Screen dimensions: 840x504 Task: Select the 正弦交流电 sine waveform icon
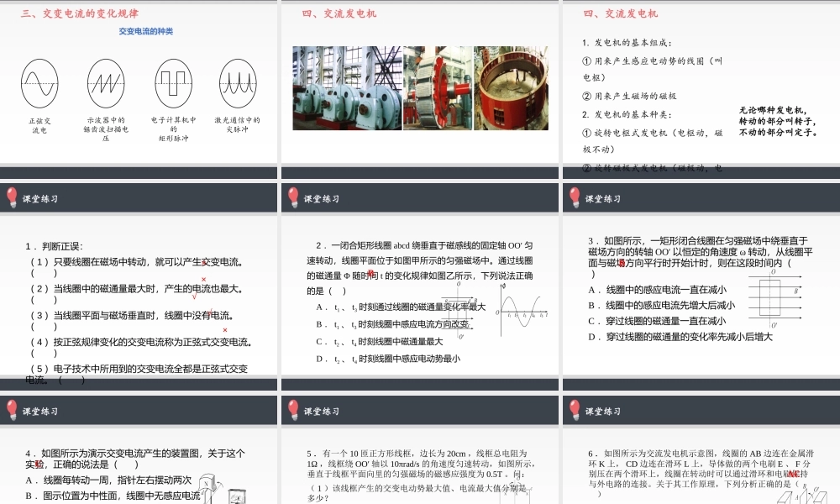[x=39, y=82]
